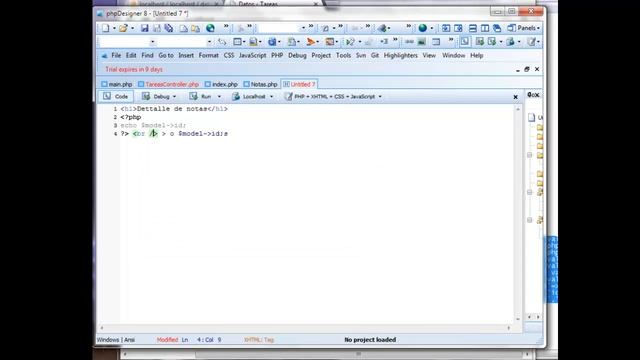Collapse the side panel tree expander
640x360 pixels.
tap(529, 155)
